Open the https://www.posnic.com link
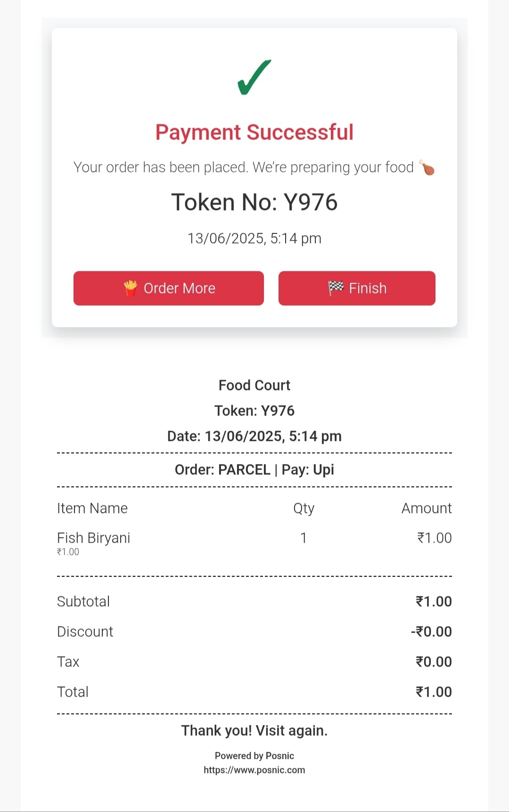Image resolution: width=509 pixels, height=812 pixels. pyautogui.click(x=254, y=770)
